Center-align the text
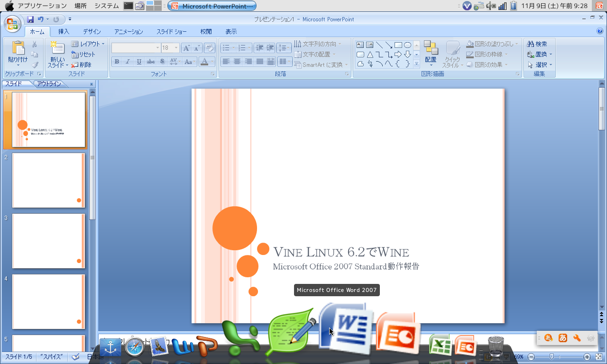The image size is (607, 364). (237, 62)
